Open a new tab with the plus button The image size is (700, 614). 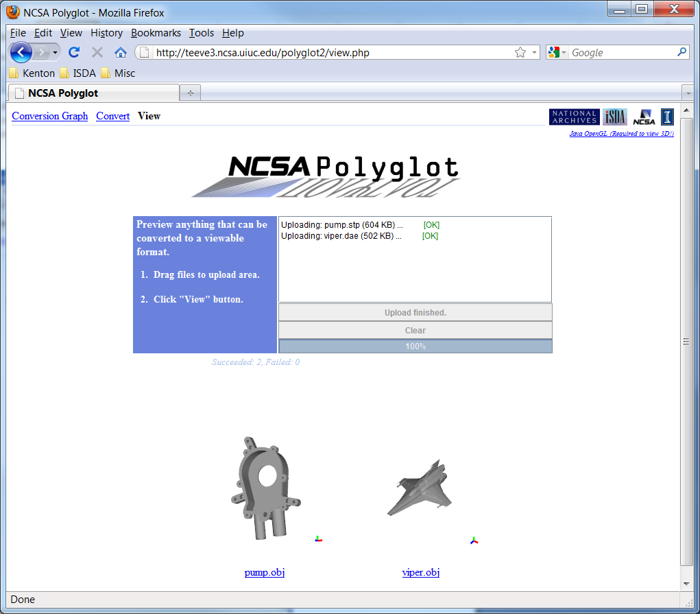click(191, 93)
